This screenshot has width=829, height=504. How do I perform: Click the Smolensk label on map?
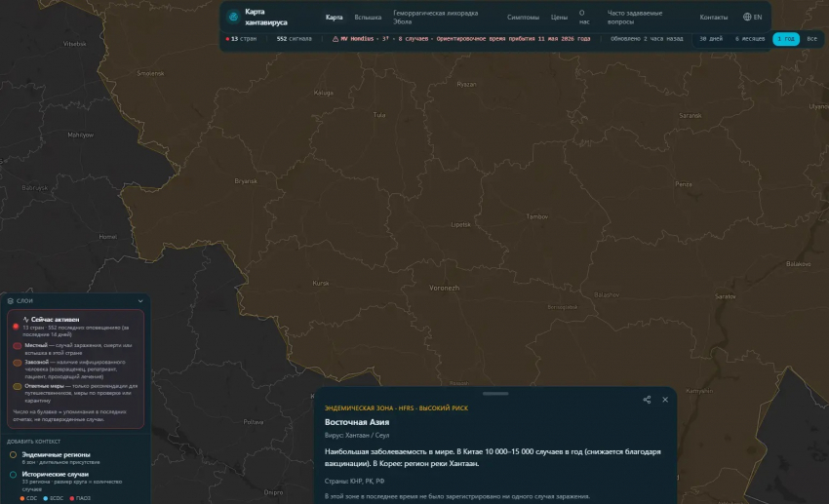(150, 73)
